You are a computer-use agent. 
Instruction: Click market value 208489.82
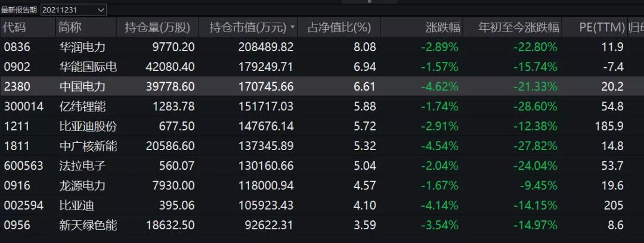[266, 47]
